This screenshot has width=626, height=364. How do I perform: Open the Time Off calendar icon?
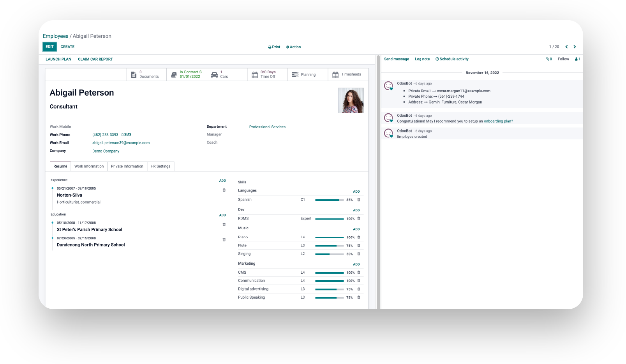tap(256, 74)
